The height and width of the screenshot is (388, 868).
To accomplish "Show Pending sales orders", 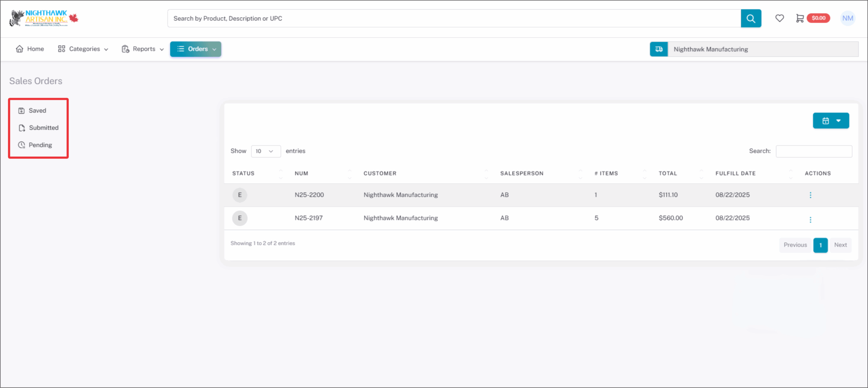I will [x=40, y=145].
